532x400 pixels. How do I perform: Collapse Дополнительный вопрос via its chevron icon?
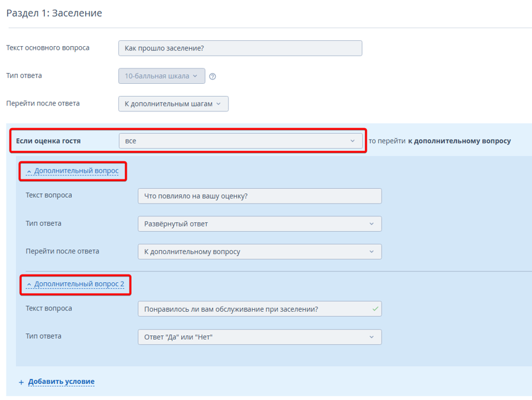click(x=29, y=172)
